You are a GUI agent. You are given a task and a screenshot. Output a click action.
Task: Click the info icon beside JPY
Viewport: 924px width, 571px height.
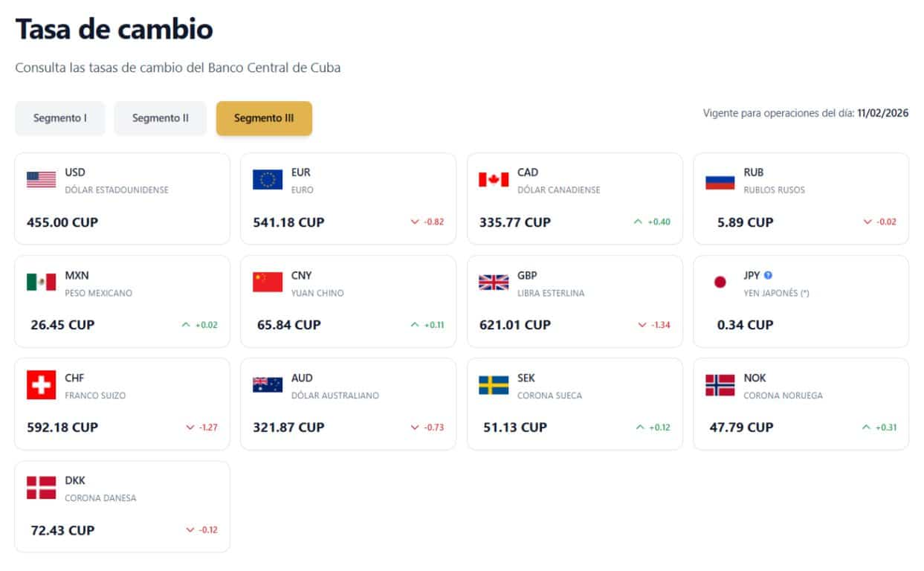769,275
